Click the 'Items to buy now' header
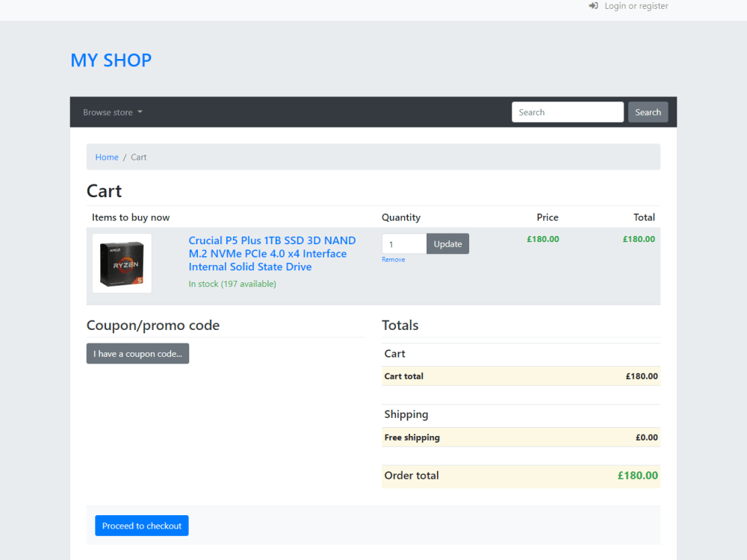 pyautogui.click(x=131, y=217)
